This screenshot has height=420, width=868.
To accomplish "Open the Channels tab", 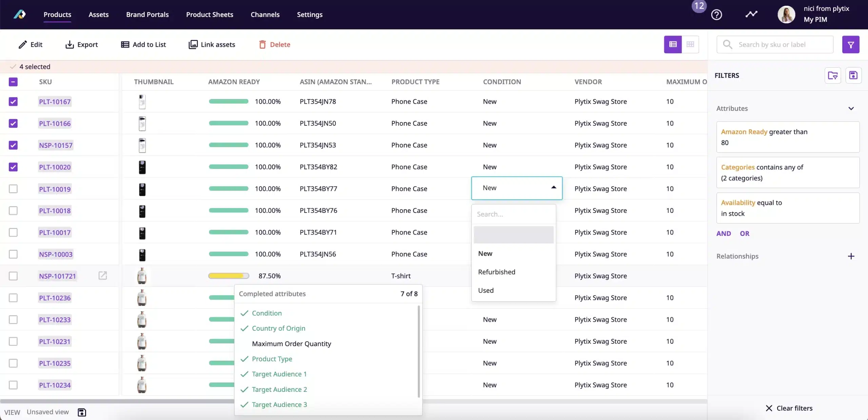I will point(265,15).
